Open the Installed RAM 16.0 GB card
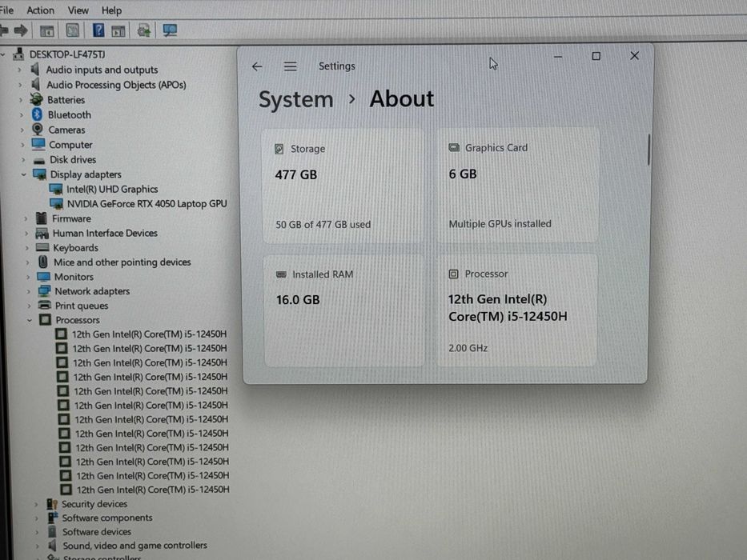This screenshot has width=747, height=560. point(344,311)
